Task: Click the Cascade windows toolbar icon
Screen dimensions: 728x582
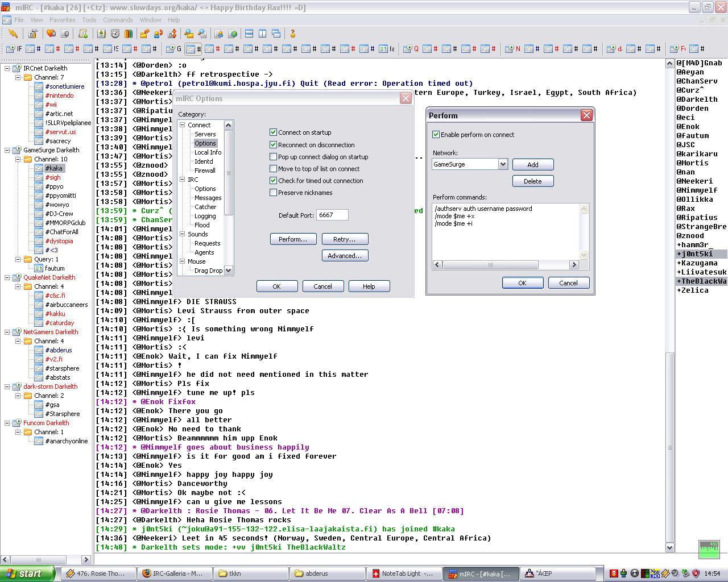Action: tap(276, 34)
